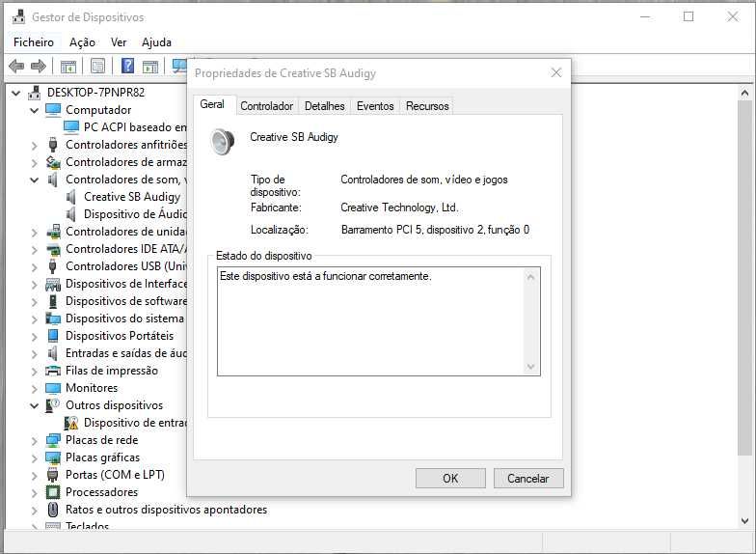The image size is (756, 554).
Task: Click the OK button
Action: pos(450,479)
